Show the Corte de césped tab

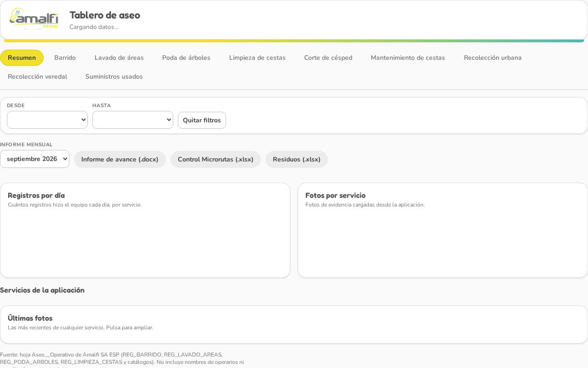[x=328, y=58]
